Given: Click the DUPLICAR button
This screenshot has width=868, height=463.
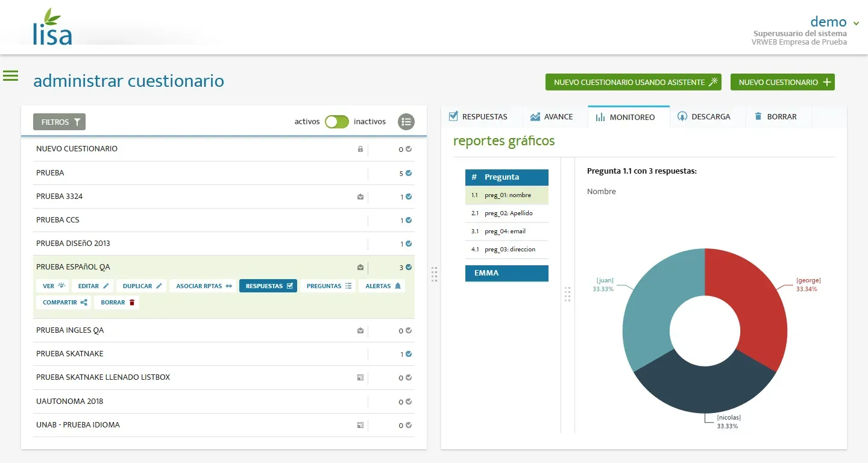Looking at the screenshot, I should (142, 286).
